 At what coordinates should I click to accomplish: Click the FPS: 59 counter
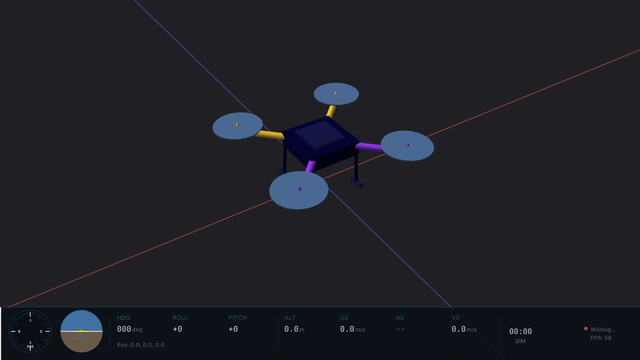point(601,338)
